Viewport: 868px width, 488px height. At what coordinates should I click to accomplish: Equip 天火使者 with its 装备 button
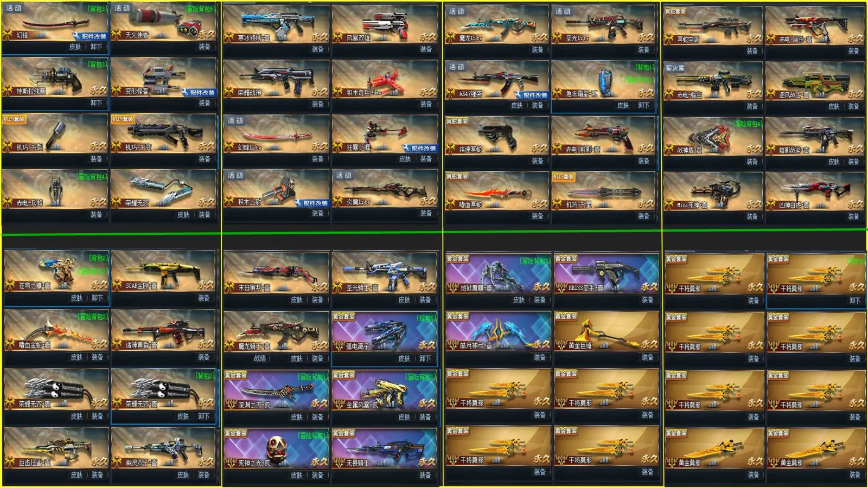point(204,47)
